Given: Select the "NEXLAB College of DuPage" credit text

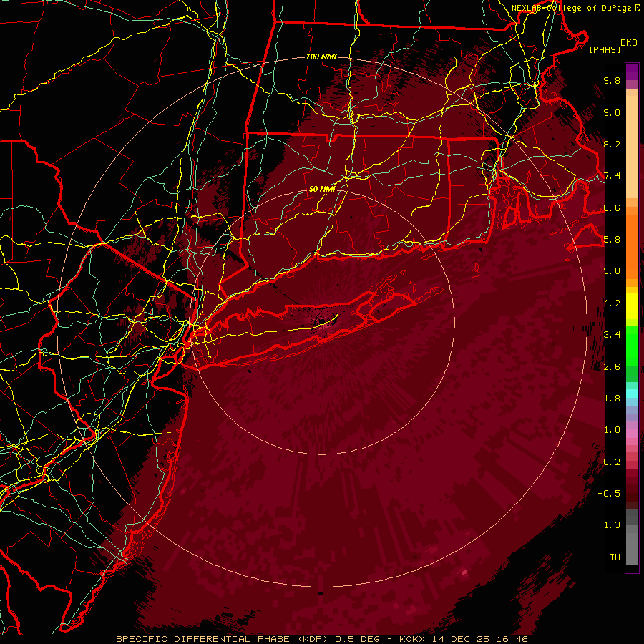Looking at the screenshot, I should (571, 8).
